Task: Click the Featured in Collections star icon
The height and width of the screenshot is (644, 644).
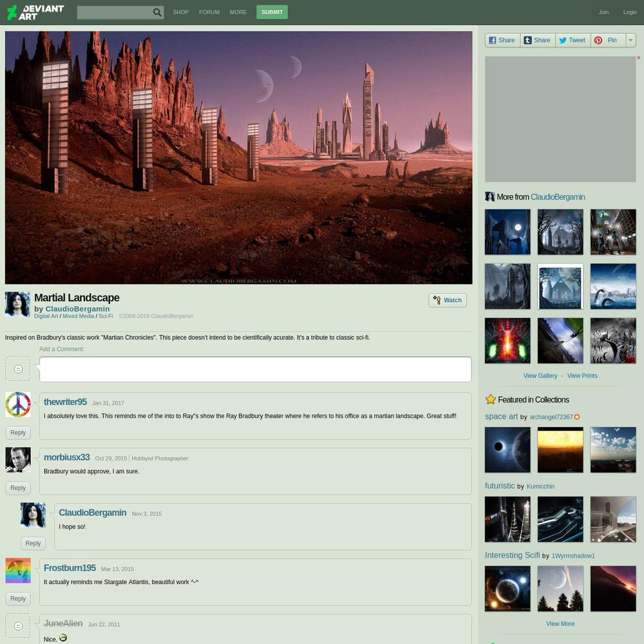Action: 490,399
